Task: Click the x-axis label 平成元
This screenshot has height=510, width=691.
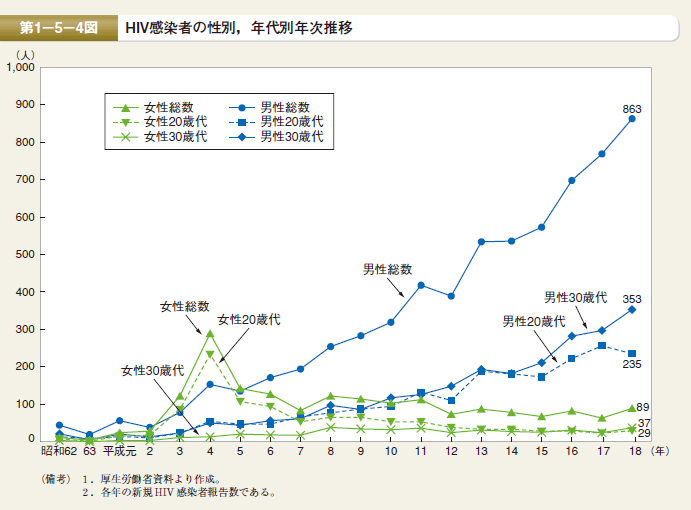Action: click(119, 451)
